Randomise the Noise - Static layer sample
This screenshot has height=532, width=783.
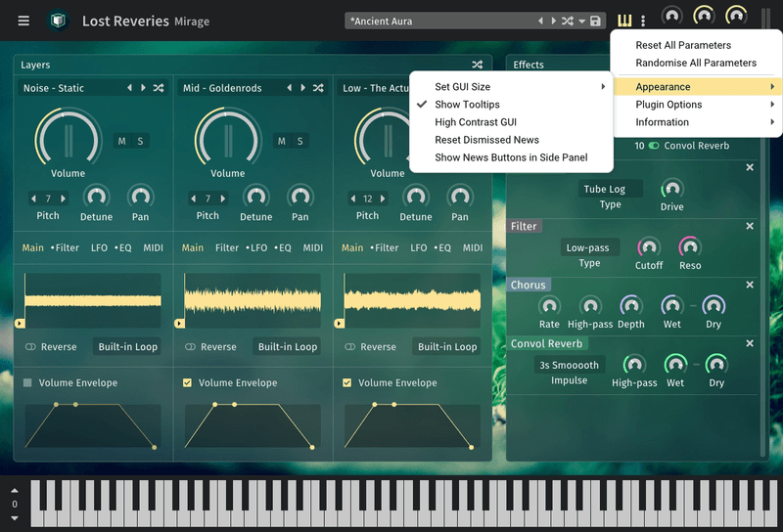159,88
